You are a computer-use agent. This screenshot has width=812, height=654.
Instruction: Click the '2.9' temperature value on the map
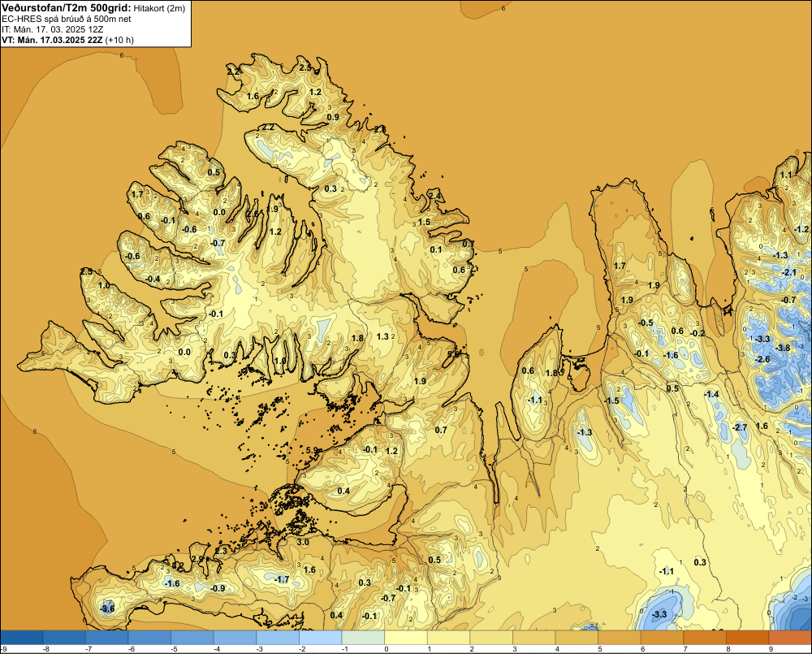pos(198,559)
